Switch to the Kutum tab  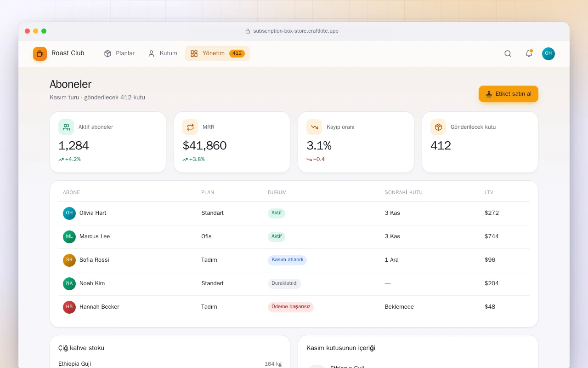[x=163, y=53]
